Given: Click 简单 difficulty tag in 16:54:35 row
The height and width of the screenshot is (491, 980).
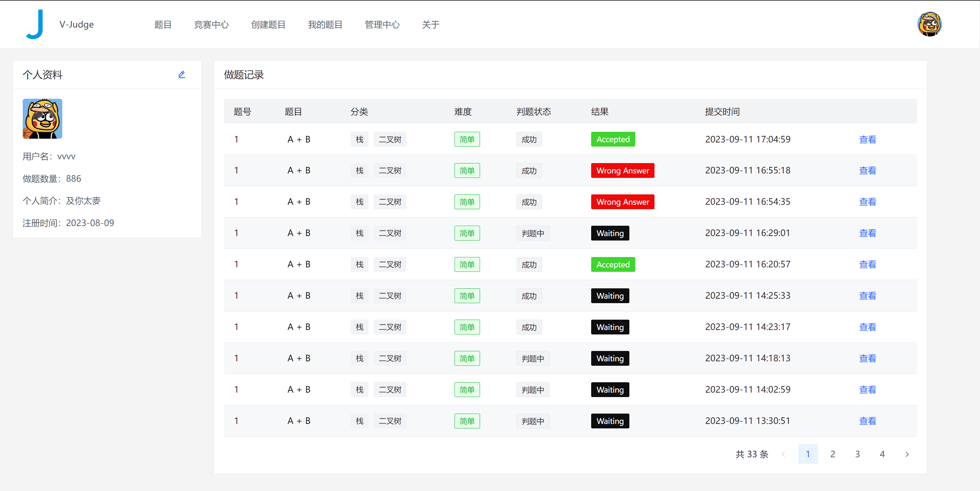Looking at the screenshot, I should (467, 202).
